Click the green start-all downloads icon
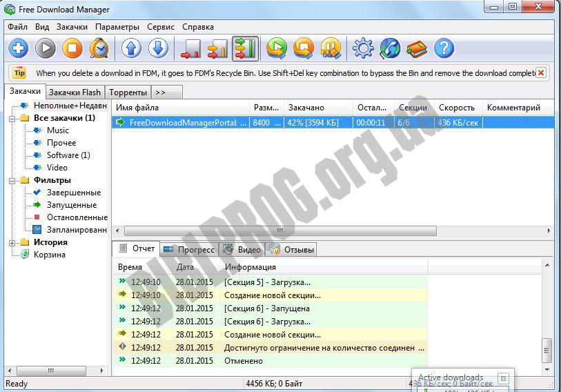561x392 pixels. (276, 48)
